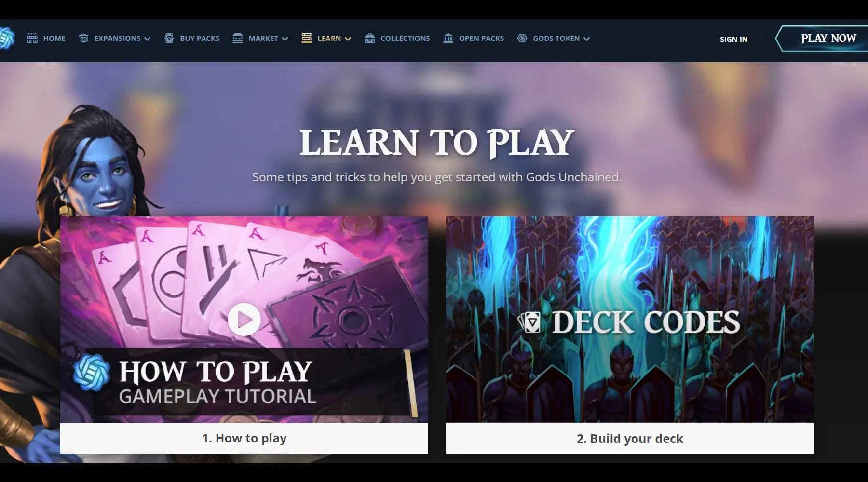This screenshot has width=868, height=482.
Task: Expand the Expansions dropdown chevron
Action: (x=148, y=39)
